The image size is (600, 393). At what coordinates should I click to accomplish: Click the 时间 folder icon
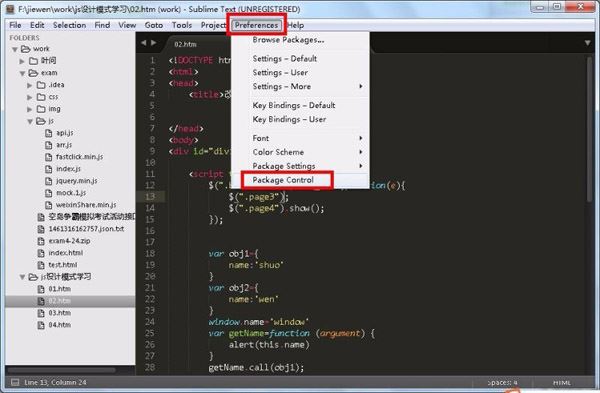(x=33, y=61)
